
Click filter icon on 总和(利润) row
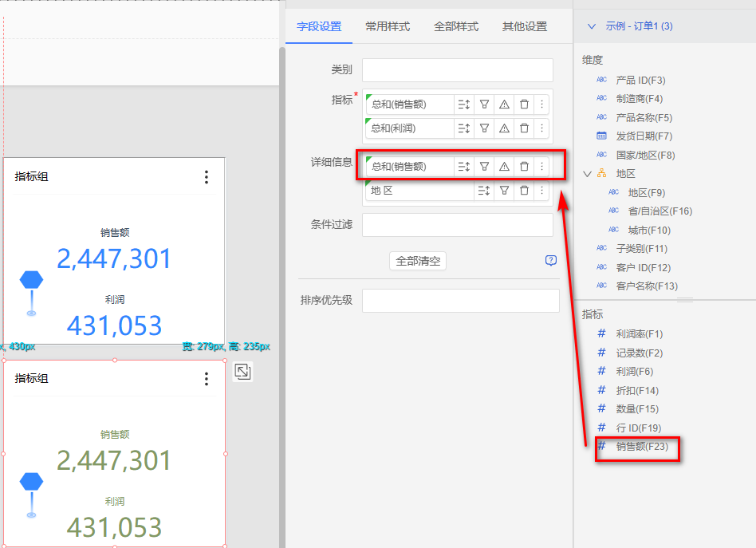pos(484,128)
